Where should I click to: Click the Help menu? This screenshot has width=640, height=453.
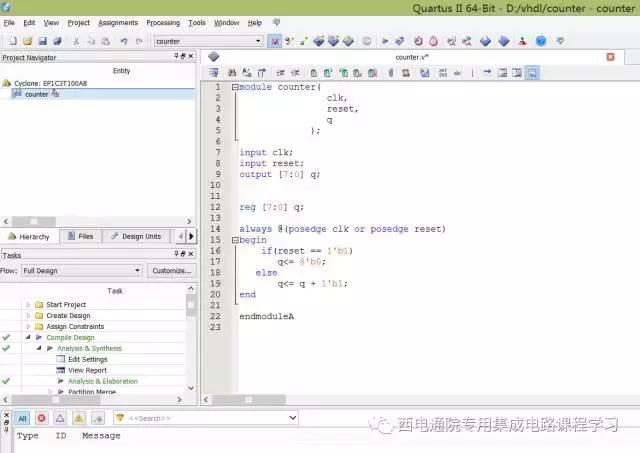coord(255,23)
